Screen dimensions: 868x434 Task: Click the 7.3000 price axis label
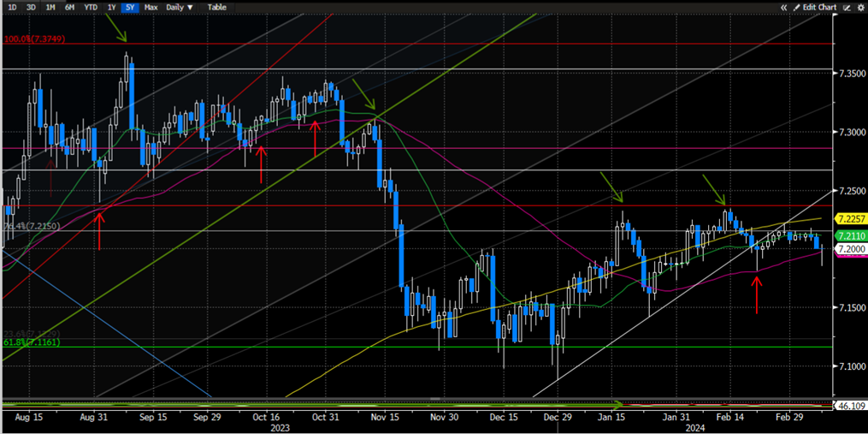(x=851, y=133)
